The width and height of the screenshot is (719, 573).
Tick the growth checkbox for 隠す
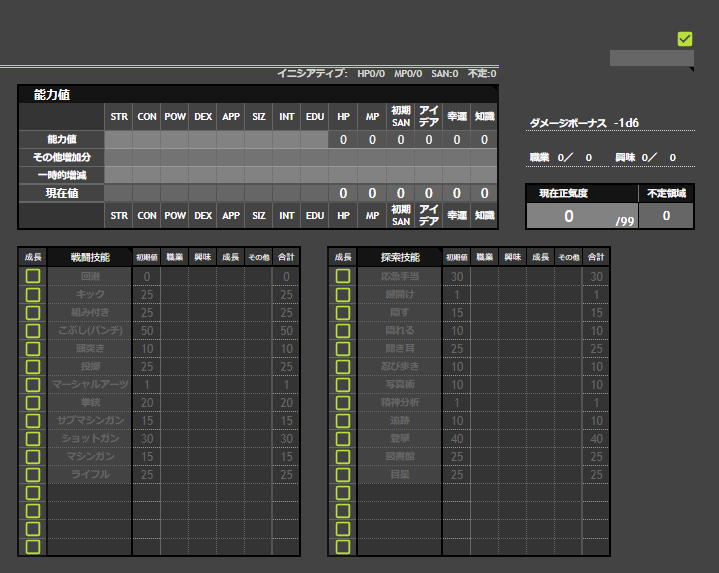tap(343, 312)
